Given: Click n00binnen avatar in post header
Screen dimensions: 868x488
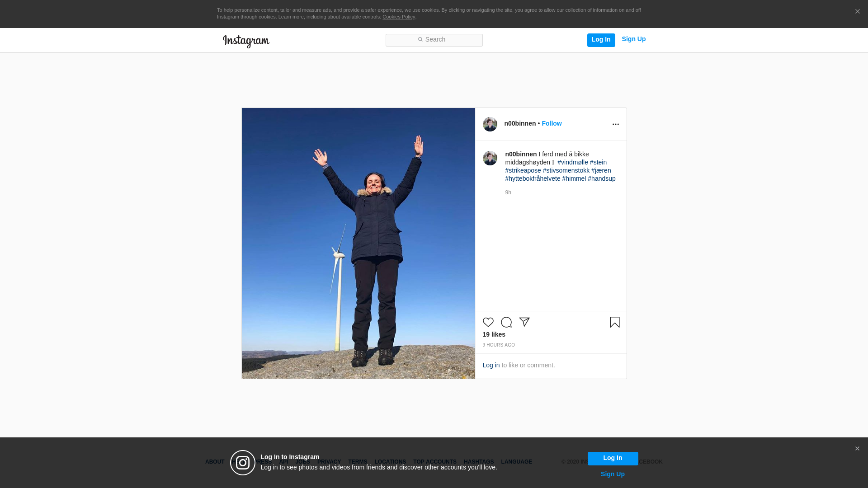Looking at the screenshot, I should (x=490, y=124).
